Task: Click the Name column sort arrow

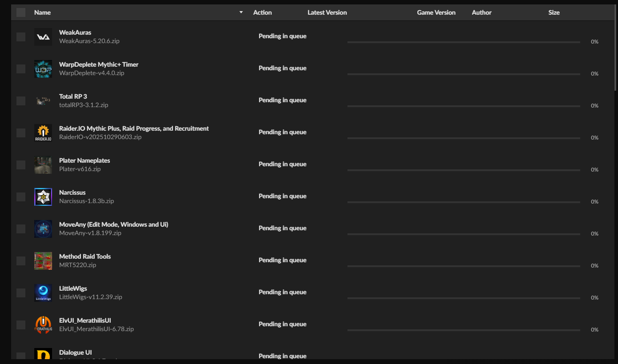Action: [x=241, y=12]
